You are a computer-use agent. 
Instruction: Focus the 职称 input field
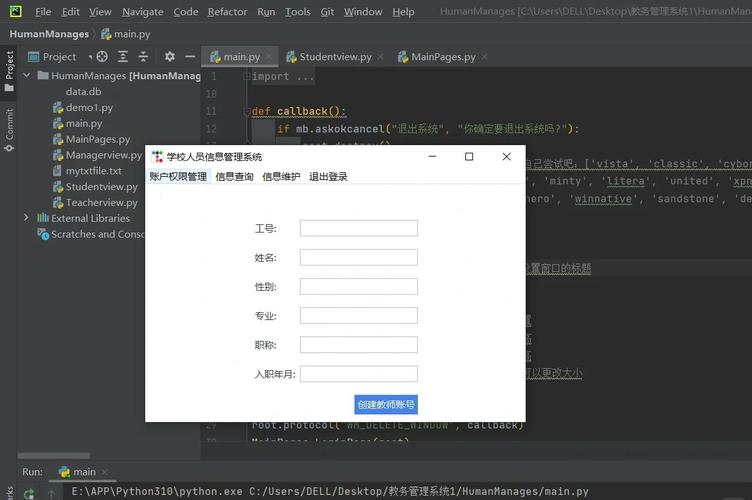point(359,345)
